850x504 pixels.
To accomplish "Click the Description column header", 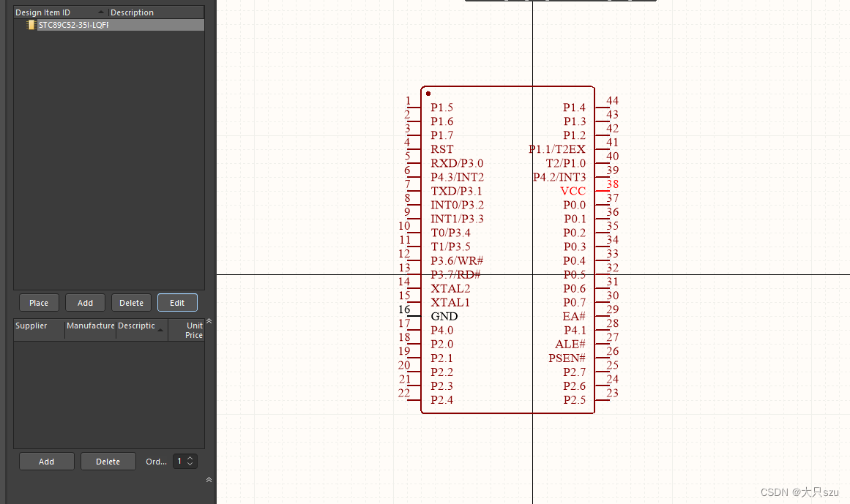I will 156,12.
